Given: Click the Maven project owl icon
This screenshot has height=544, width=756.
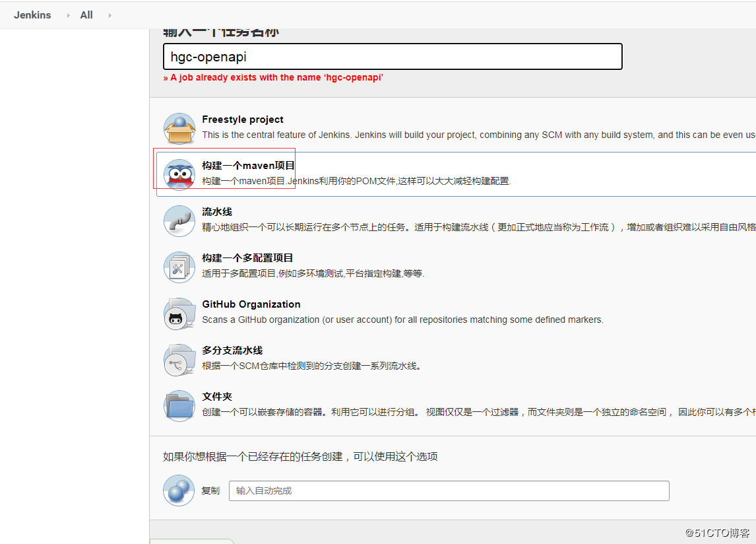Looking at the screenshot, I should click(x=179, y=173).
